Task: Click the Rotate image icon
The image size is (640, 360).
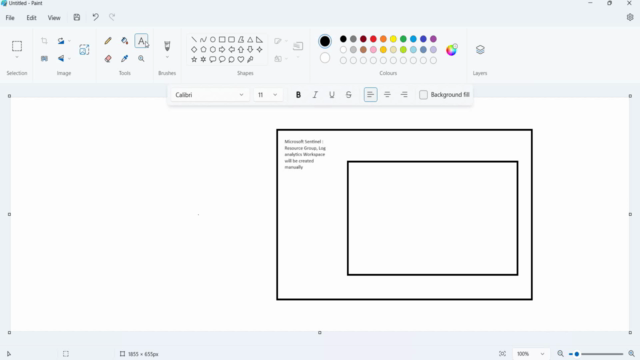Action: (61, 41)
